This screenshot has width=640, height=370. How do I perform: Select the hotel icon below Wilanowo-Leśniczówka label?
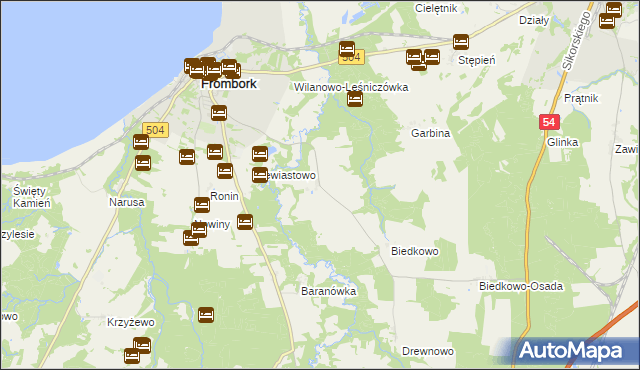(x=355, y=99)
